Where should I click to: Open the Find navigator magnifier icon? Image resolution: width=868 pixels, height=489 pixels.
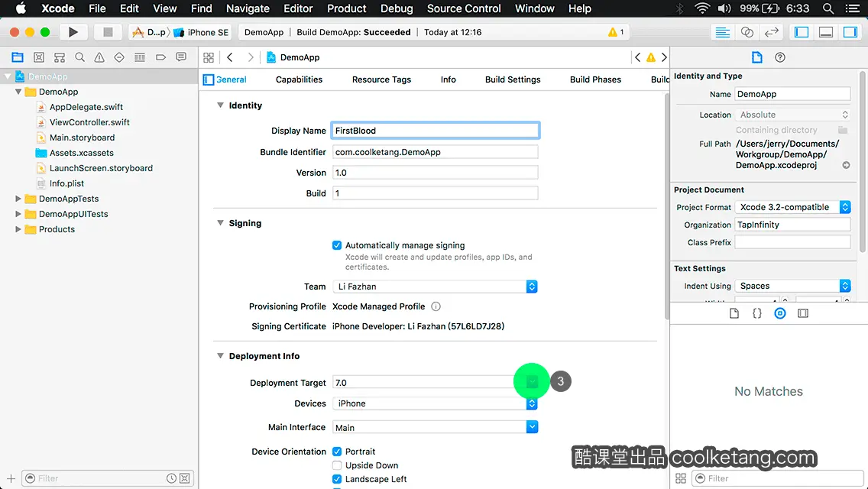click(79, 57)
